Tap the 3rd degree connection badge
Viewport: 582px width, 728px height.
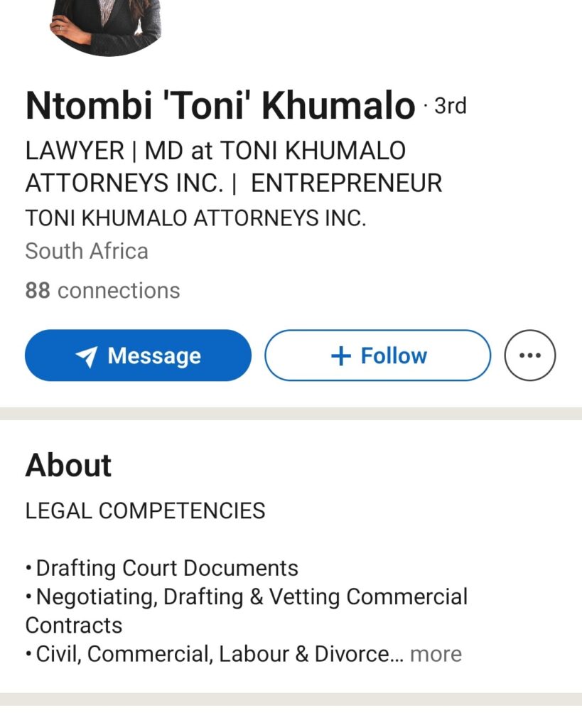[x=450, y=106]
